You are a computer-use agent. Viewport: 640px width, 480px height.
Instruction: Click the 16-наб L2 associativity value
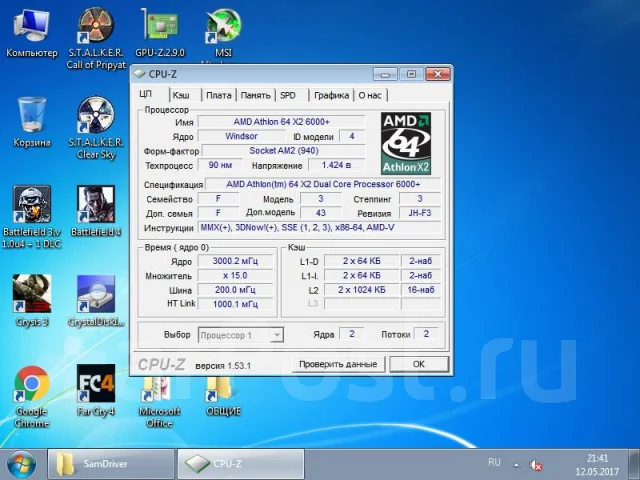pyautogui.click(x=421, y=290)
